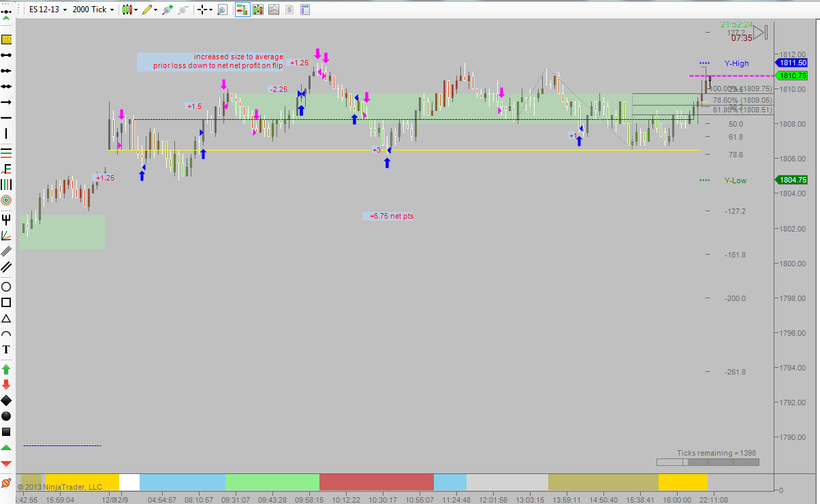
Task: Select the Rectangle drawing tool
Action: (6, 302)
